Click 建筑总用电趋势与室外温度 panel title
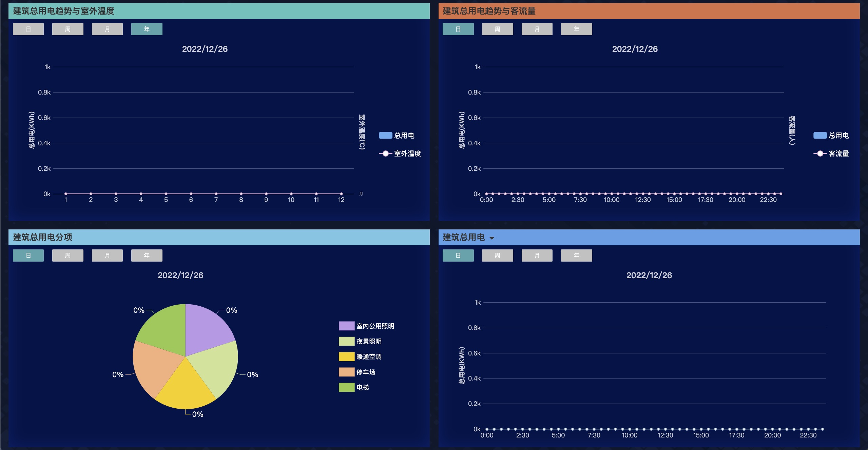Image resolution: width=868 pixels, height=450 pixels. [x=63, y=11]
